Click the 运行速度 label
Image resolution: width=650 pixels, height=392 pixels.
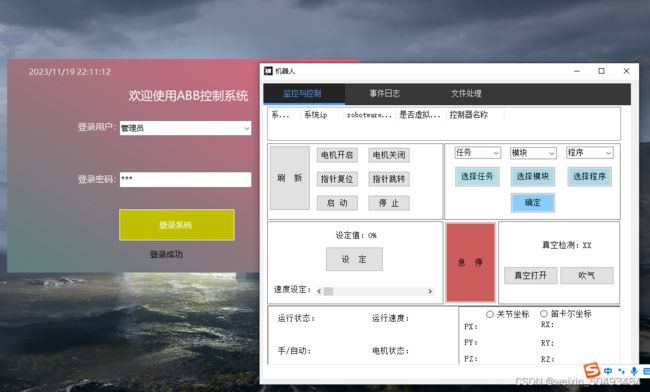pos(390,319)
